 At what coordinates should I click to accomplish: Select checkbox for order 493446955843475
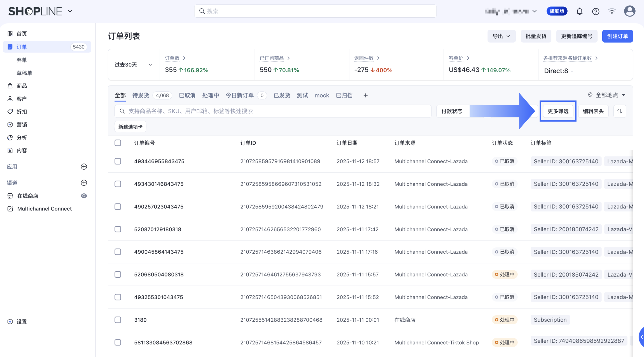[x=118, y=161]
